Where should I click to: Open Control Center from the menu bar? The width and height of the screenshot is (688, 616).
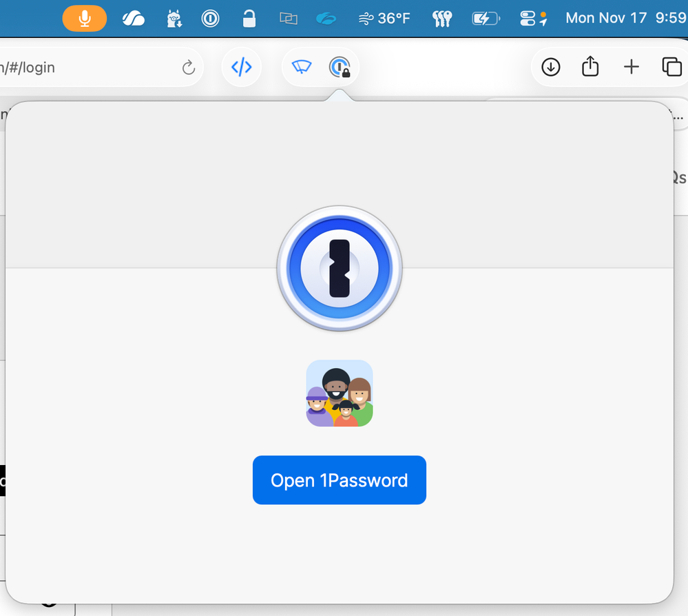pyautogui.click(x=529, y=19)
